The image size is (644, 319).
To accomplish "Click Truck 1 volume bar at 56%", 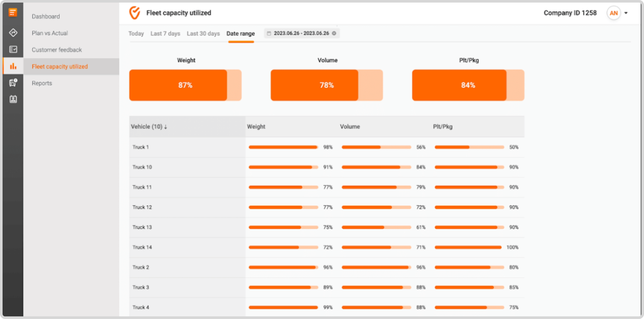I will click(376, 147).
